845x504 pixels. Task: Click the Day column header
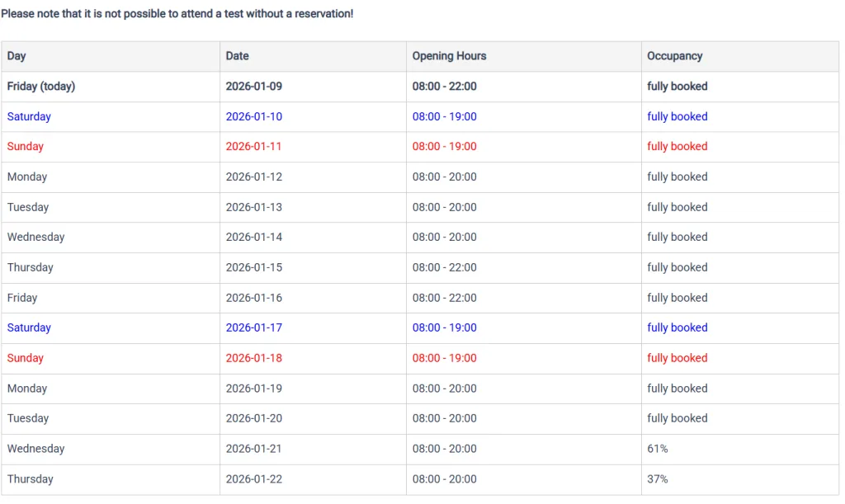coord(17,56)
